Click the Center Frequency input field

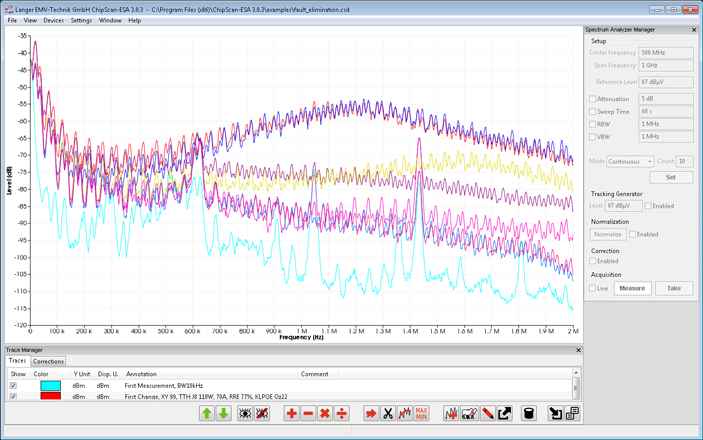[665, 52]
